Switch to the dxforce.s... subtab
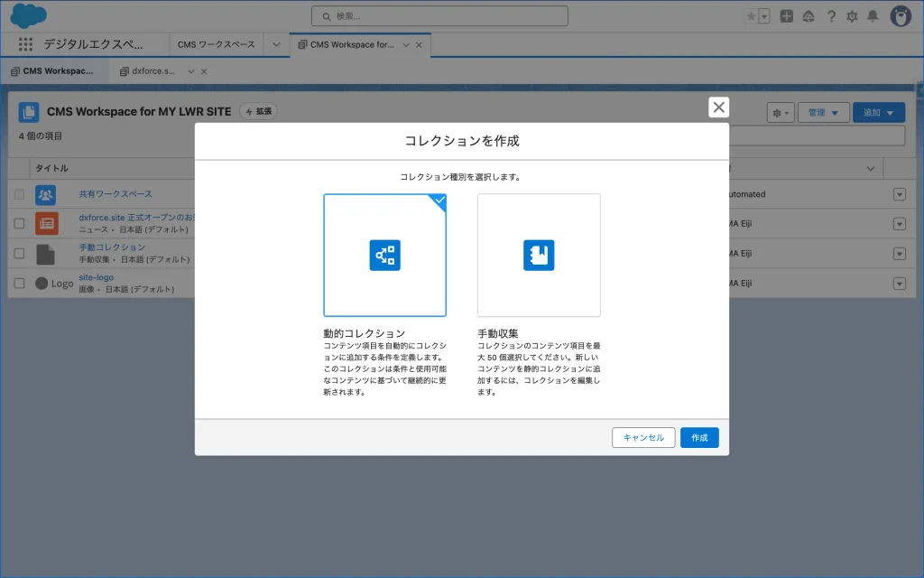 (x=153, y=70)
